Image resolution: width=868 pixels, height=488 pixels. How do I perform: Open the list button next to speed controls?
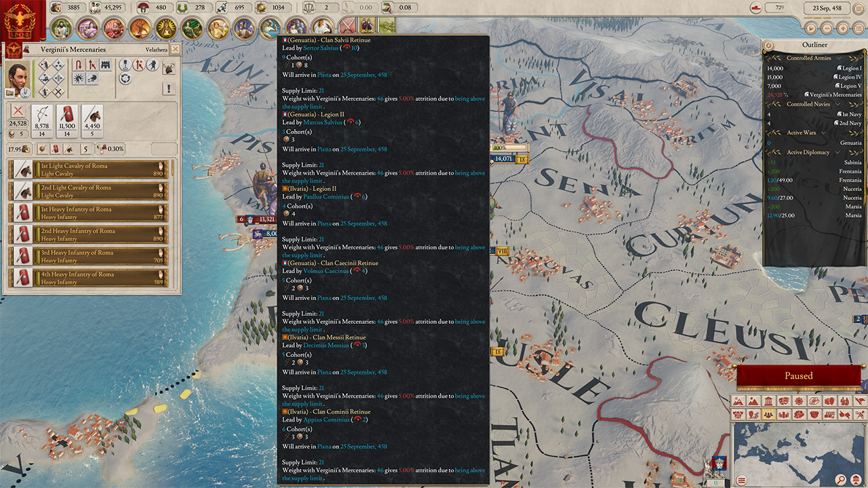tap(859, 28)
